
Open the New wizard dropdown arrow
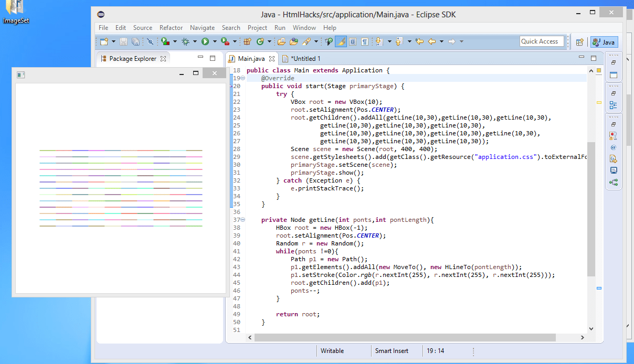tap(112, 41)
